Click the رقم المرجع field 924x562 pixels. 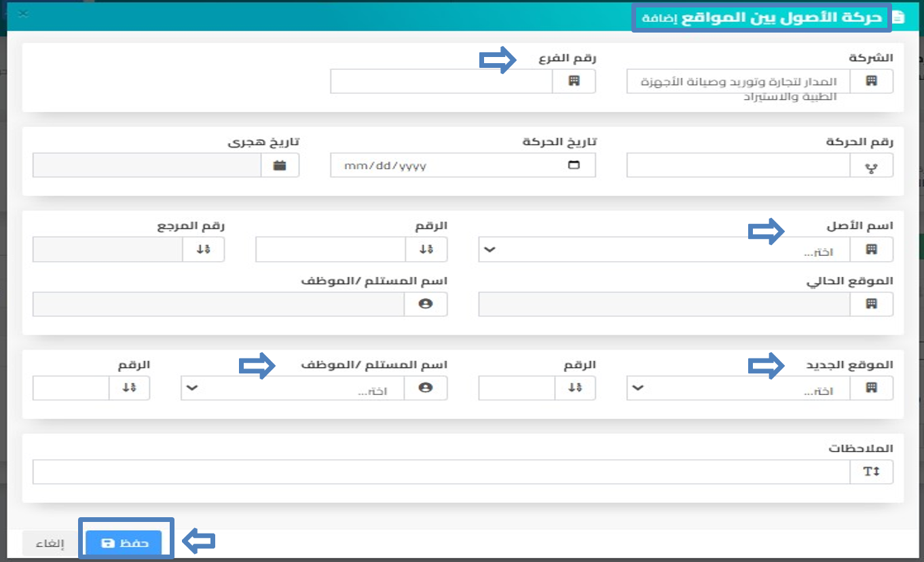[x=107, y=250]
